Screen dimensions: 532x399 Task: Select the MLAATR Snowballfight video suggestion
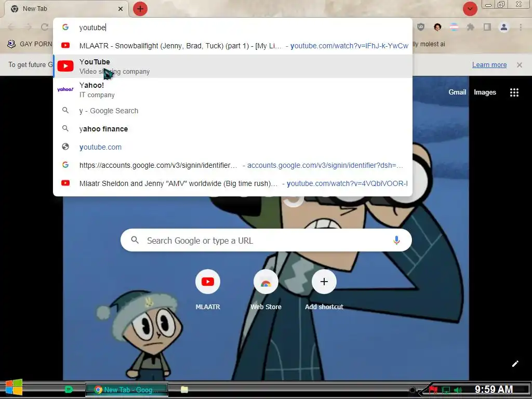click(x=233, y=46)
